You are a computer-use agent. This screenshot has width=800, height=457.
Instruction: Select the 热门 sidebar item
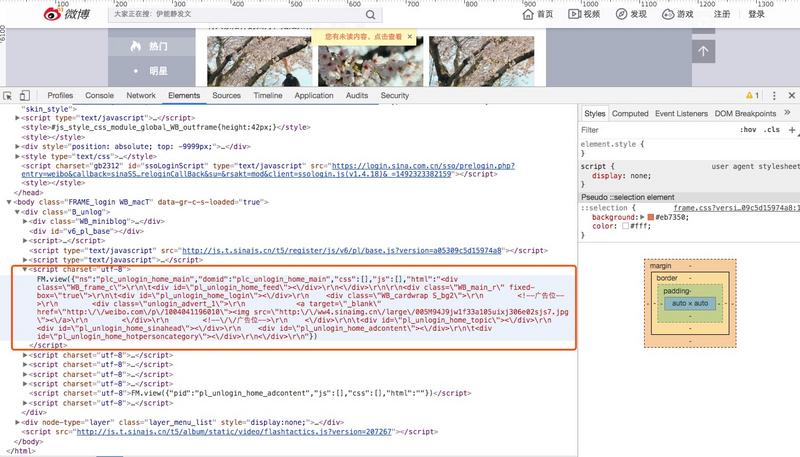coord(152,46)
